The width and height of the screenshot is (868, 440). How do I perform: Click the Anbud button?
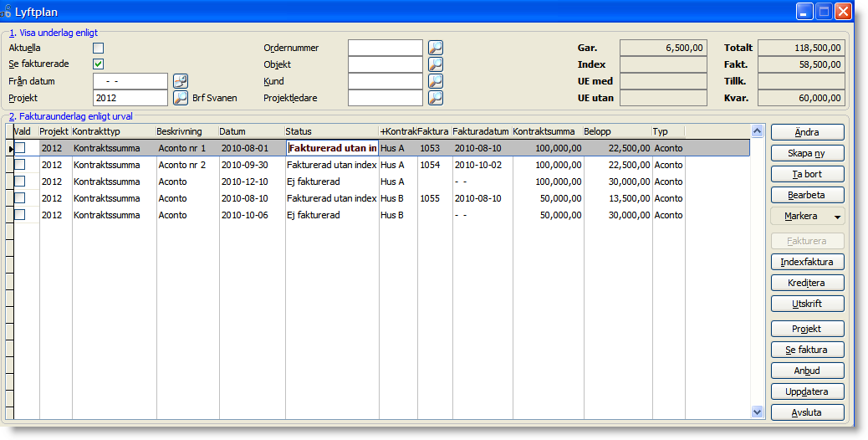807,371
